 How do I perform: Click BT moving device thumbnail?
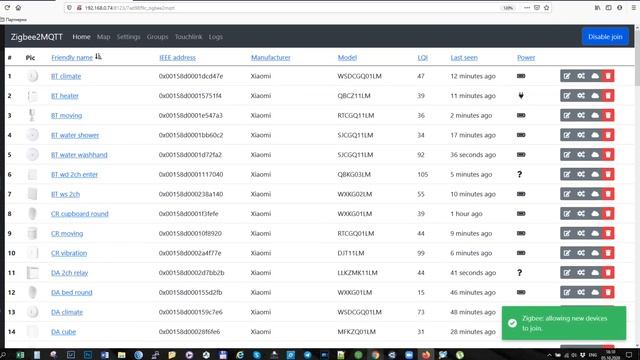(x=32, y=115)
